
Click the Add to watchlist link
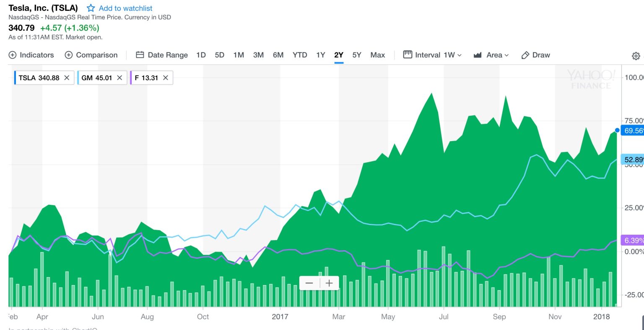pos(125,8)
